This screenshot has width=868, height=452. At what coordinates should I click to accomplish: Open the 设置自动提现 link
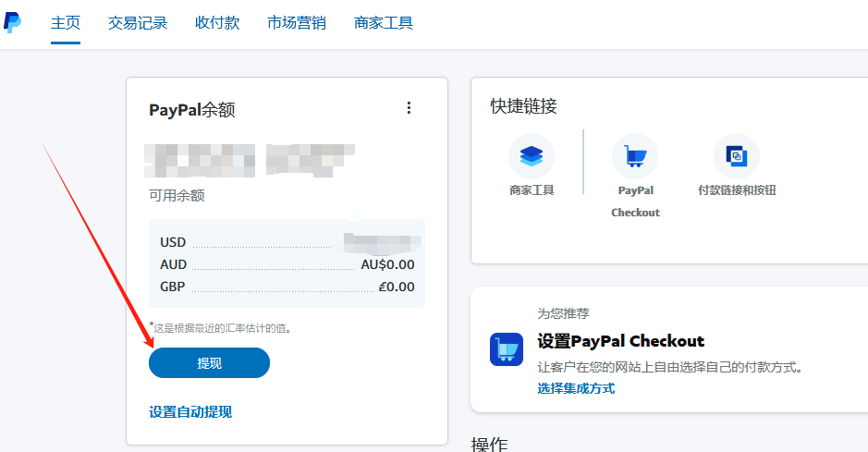pos(190,412)
